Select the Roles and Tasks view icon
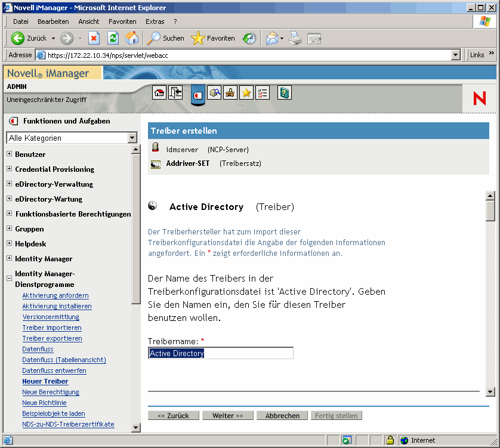This screenshot has width=500, height=448. pyautogui.click(x=197, y=93)
